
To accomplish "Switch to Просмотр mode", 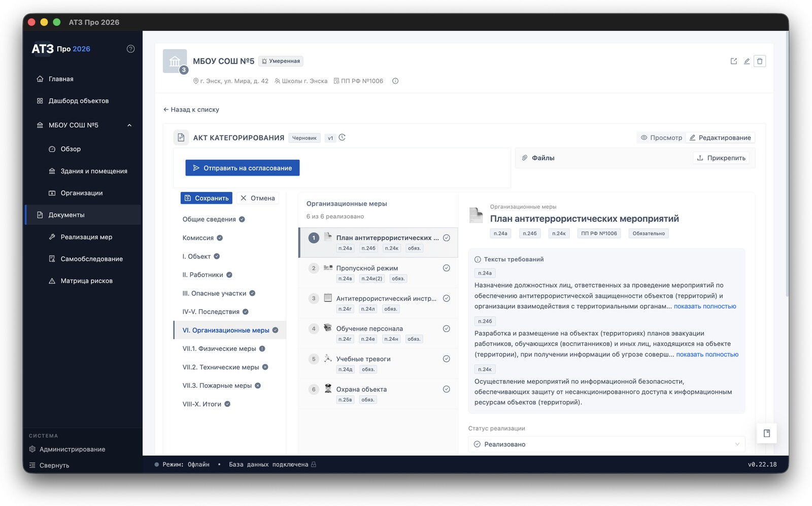I will pyautogui.click(x=661, y=138).
